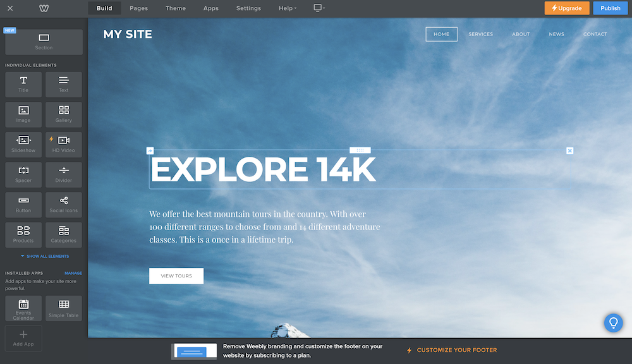
Task: Select the Spacer element
Action: [x=23, y=174]
